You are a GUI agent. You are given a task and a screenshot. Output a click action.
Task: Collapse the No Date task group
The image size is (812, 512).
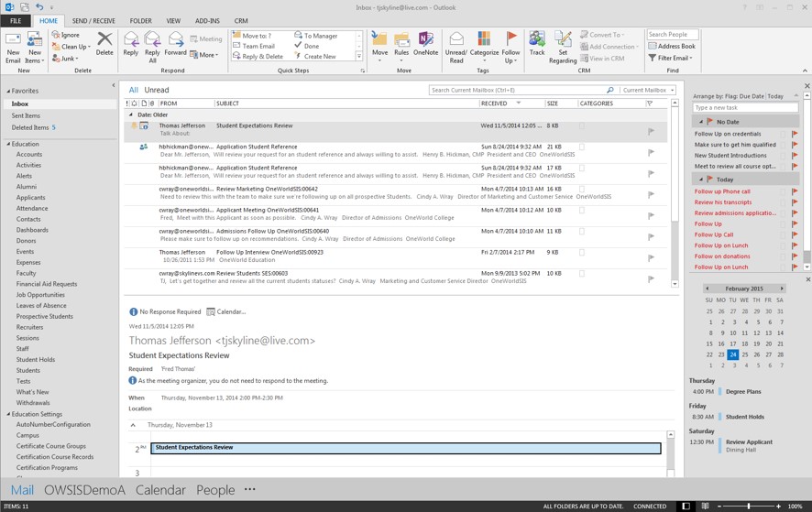(x=701, y=122)
